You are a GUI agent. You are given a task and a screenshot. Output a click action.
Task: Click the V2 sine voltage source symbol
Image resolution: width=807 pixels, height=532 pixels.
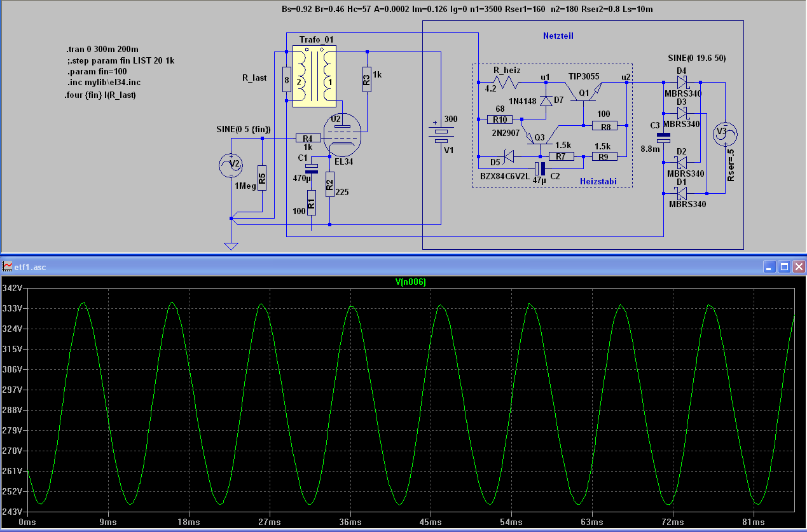tap(230, 166)
